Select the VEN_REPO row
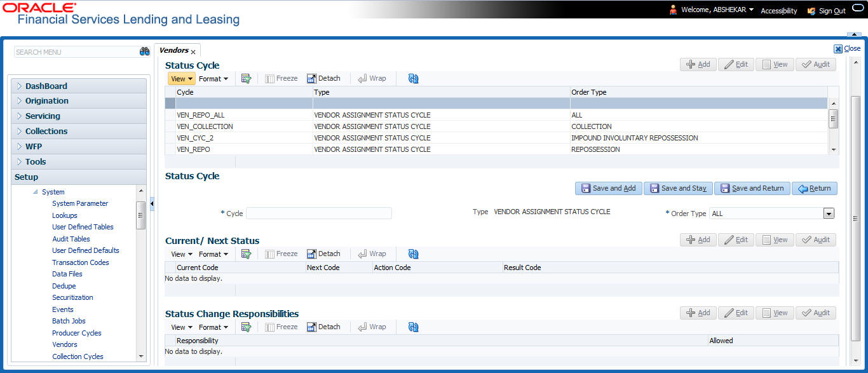 [496, 149]
